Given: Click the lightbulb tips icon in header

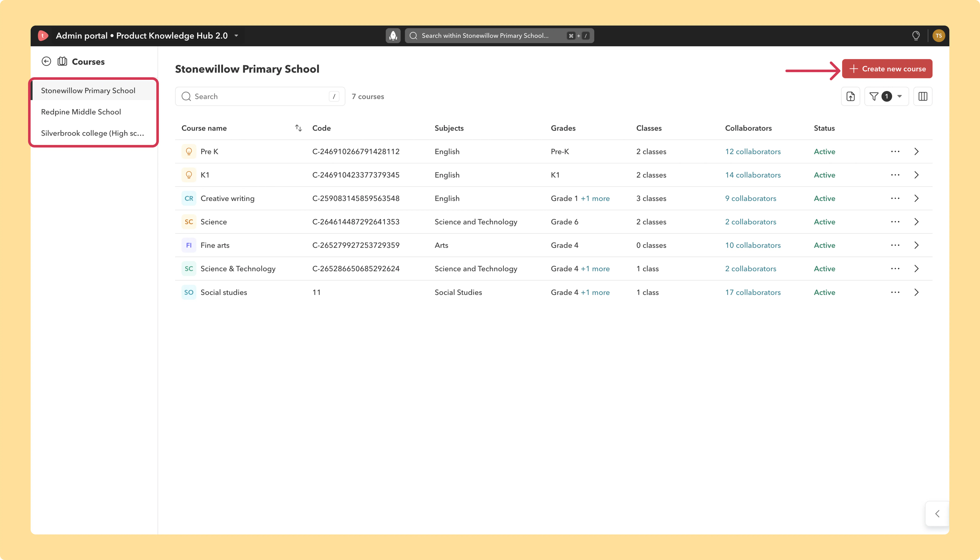Looking at the screenshot, I should pyautogui.click(x=916, y=36).
